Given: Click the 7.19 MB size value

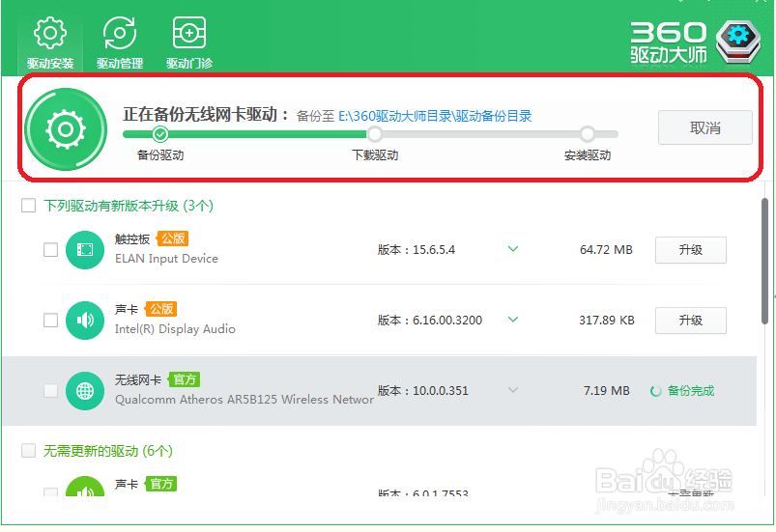Looking at the screenshot, I should pos(607,391).
